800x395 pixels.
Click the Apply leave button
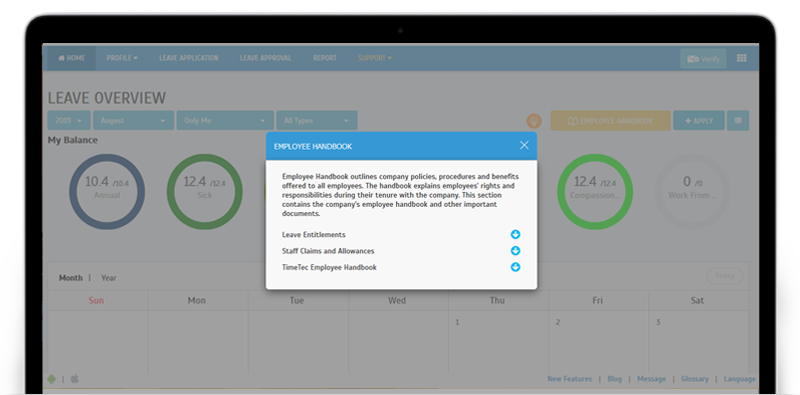pyautogui.click(x=698, y=120)
